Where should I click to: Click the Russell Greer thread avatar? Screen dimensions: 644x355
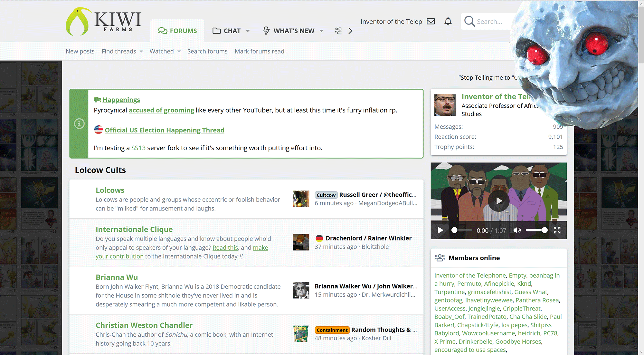click(x=301, y=199)
